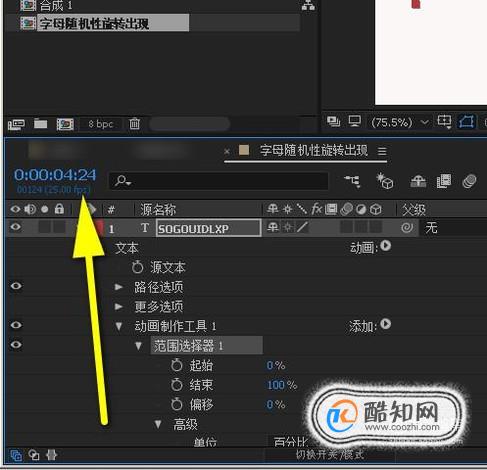Toggle visibility of 动画制作工具 1
Image resolution: width=487 pixels, height=470 pixels.
click(16, 325)
